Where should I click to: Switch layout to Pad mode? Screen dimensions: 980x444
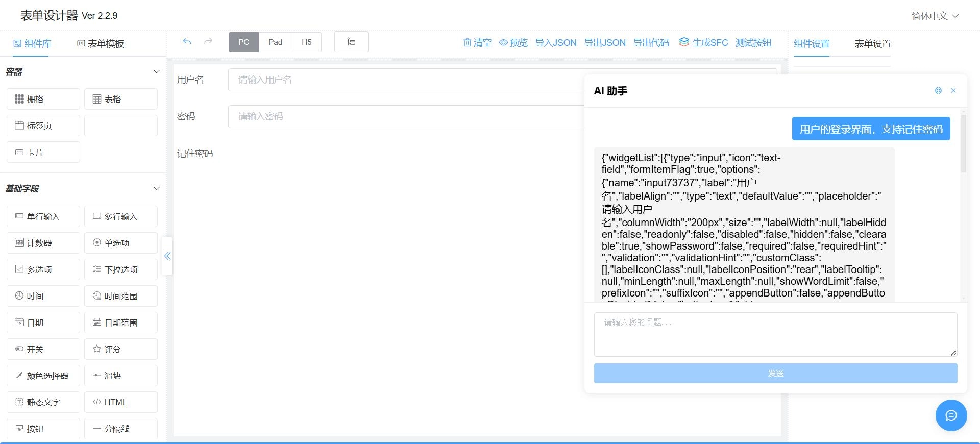(x=276, y=42)
